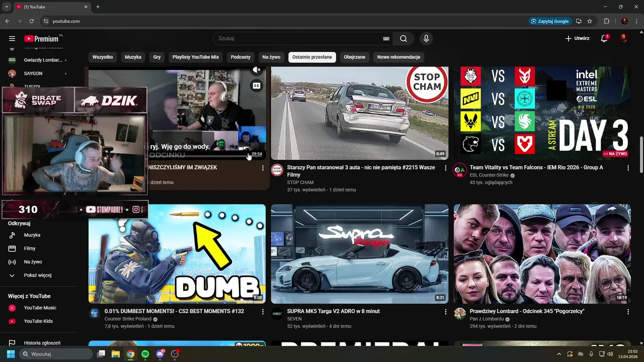Start voice search with the microphone
This screenshot has height=362, width=644.
click(x=426, y=39)
